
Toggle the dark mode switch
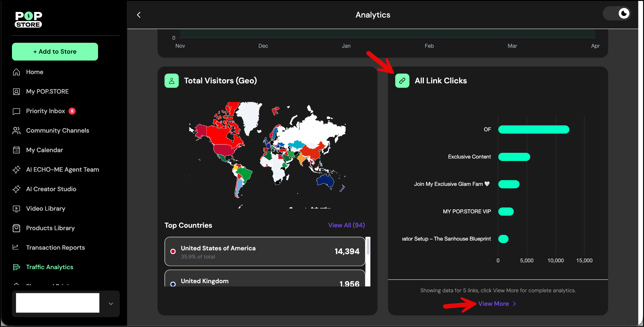pos(617,14)
